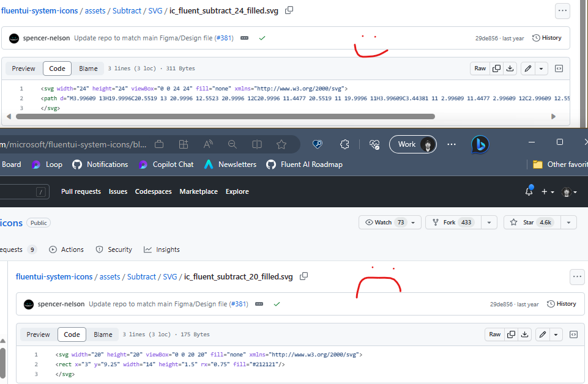
Task: Expand the commit message ellipsis
Action: tap(244, 38)
